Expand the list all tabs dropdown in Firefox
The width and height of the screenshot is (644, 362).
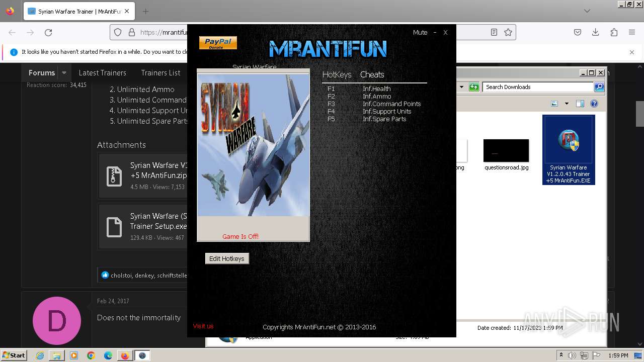pyautogui.click(x=587, y=11)
